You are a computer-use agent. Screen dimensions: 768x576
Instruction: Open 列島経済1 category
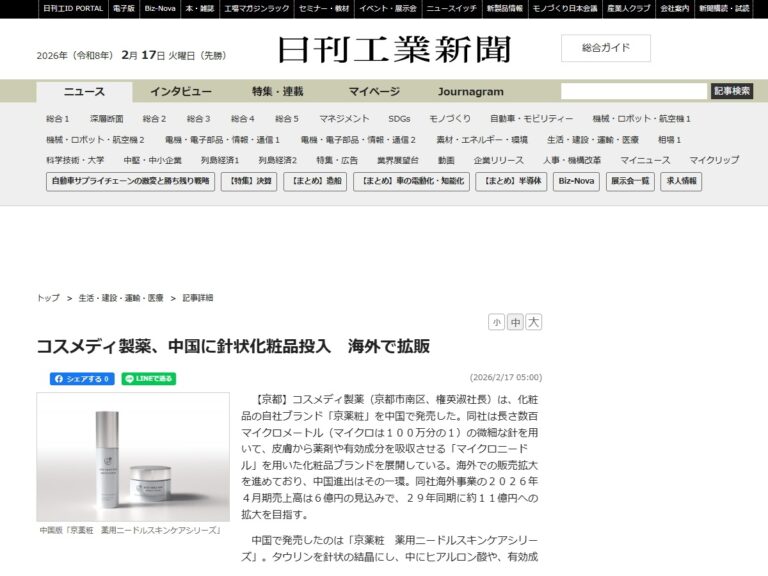pos(220,160)
